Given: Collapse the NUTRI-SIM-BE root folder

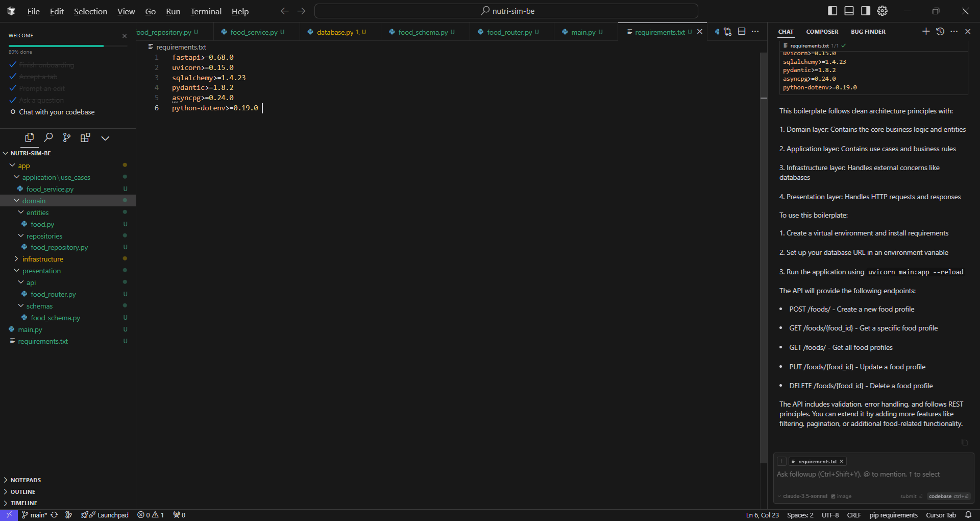Looking at the screenshot, I should [30, 153].
